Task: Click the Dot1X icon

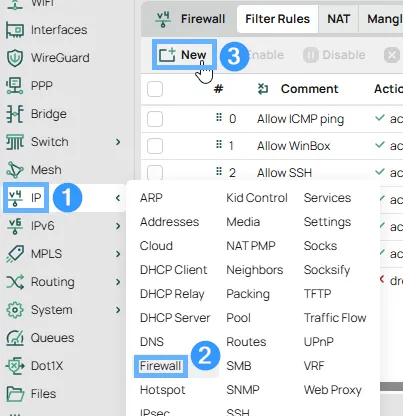Action: point(15,366)
